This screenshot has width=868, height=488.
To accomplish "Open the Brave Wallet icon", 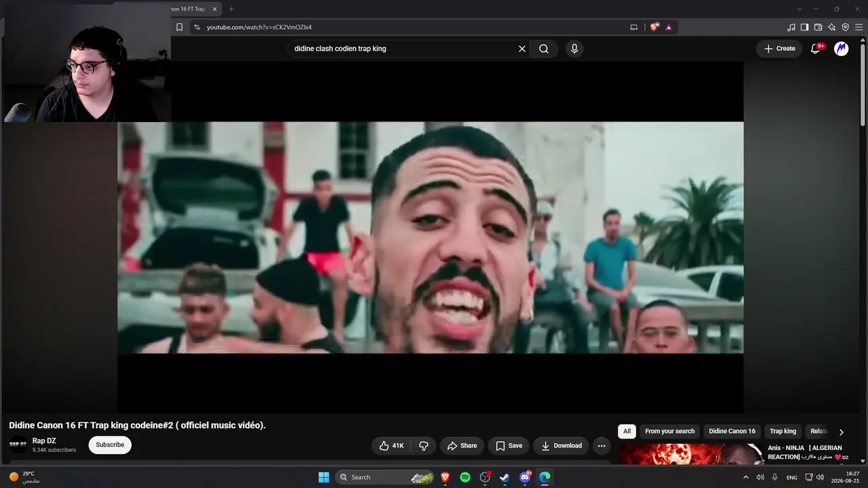I will click(818, 27).
